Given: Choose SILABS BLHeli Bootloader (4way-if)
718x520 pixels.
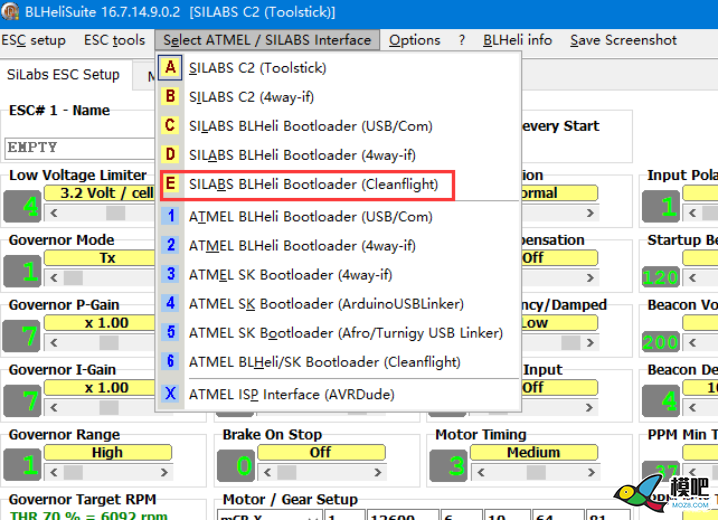Looking at the screenshot, I should (x=338, y=155).
